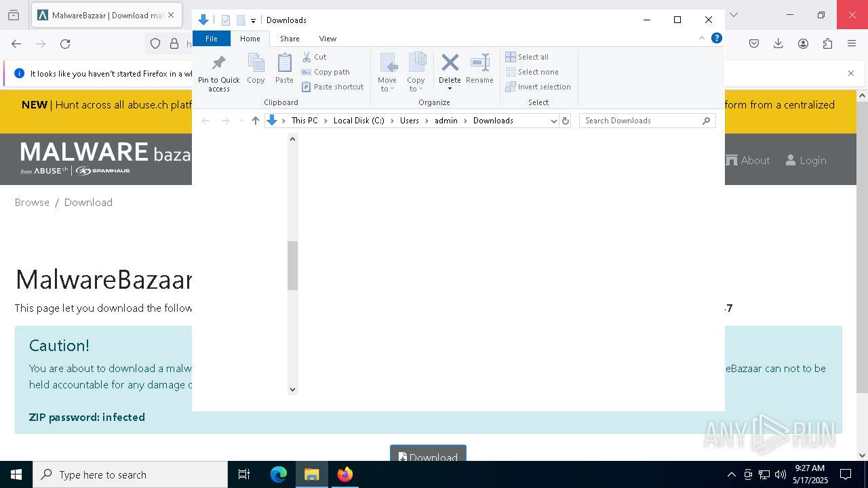868x488 pixels.
Task: Click the search magnifier icon in Explorer
Action: click(706, 121)
